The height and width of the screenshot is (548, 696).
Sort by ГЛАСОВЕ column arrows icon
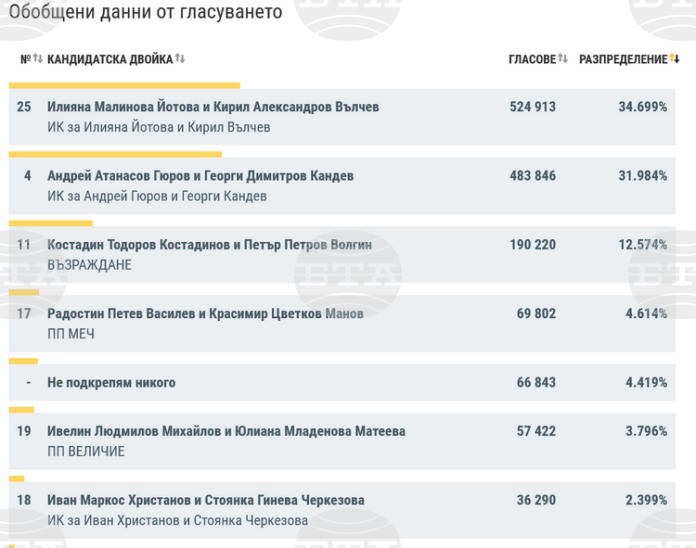pyautogui.click(x=562, y=58)
